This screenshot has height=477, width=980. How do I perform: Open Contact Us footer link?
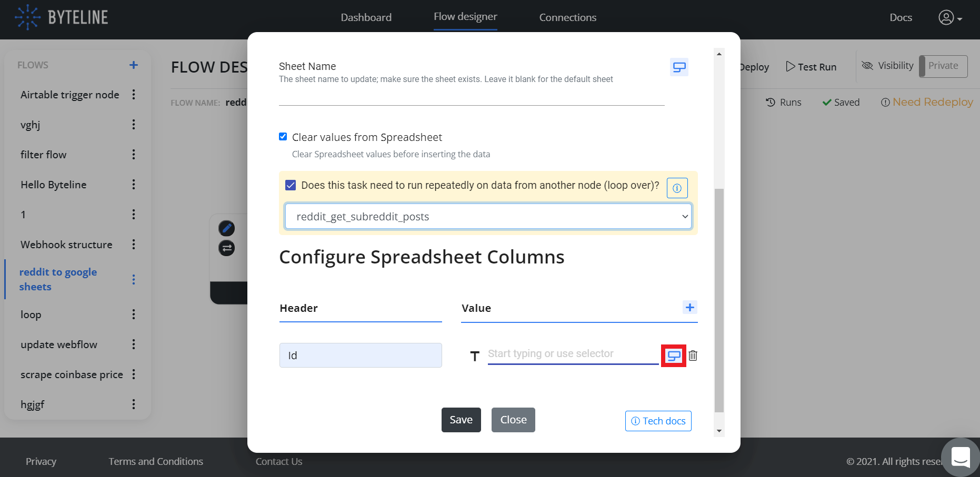(x=279, y=461)
